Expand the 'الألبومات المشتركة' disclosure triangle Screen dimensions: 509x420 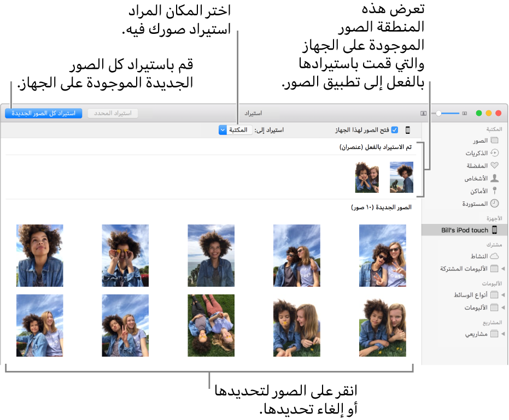click(504, 269)
